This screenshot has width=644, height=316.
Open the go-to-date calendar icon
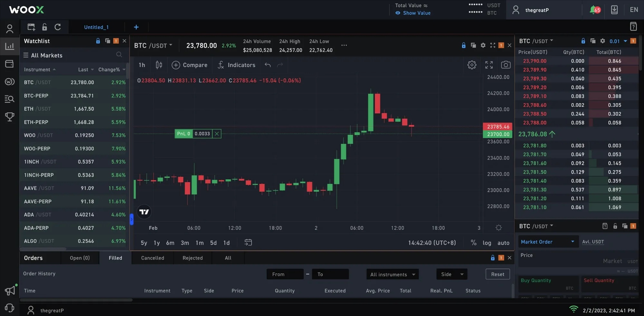tap(248, 242)
